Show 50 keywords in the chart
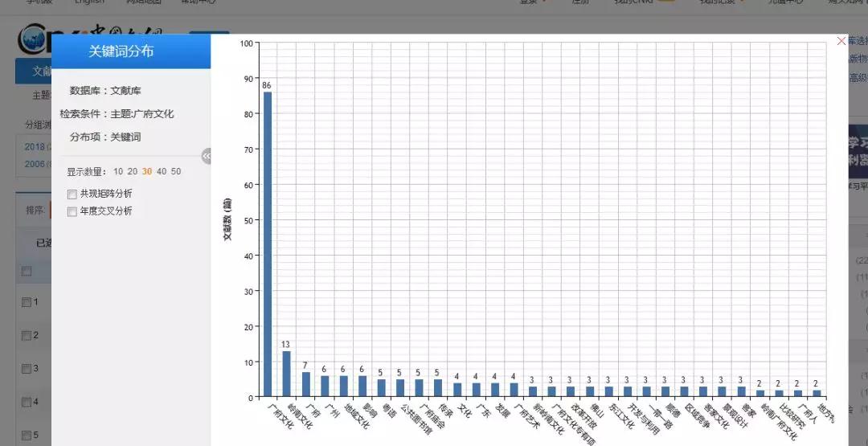The height and width of the screenshot is (446, 868). (x=176, y=171)
